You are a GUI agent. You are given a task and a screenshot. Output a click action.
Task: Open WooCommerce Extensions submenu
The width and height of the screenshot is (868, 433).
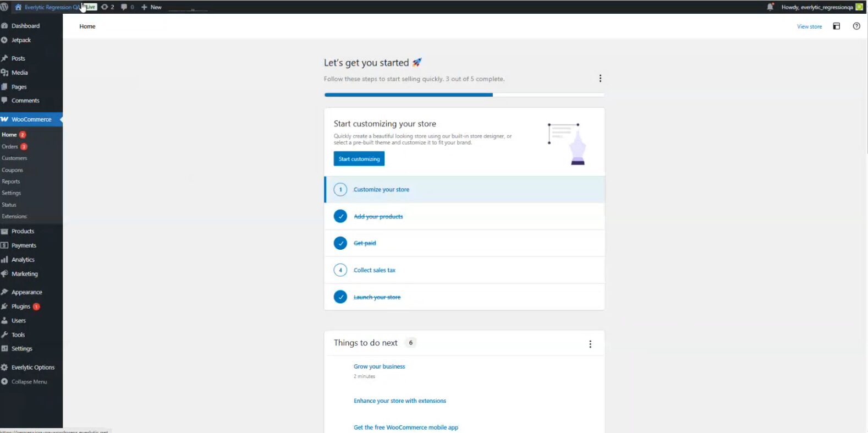pos(14,216)
